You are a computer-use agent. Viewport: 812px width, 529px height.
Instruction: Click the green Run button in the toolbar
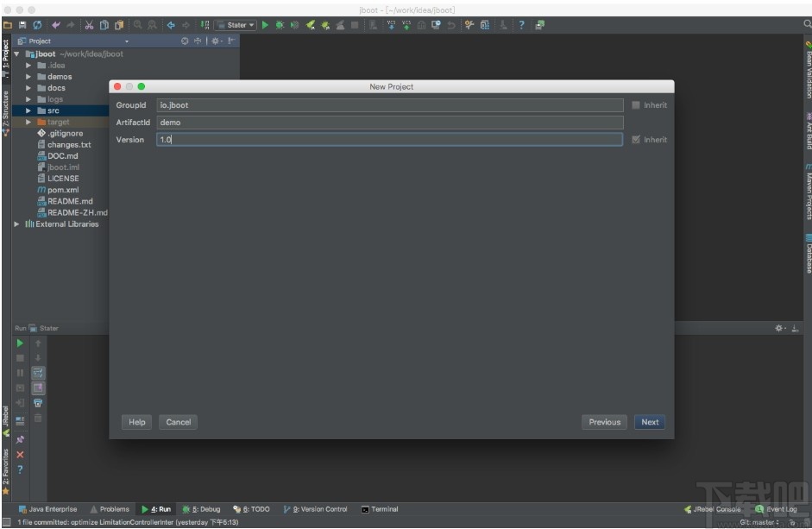[265, 25]
